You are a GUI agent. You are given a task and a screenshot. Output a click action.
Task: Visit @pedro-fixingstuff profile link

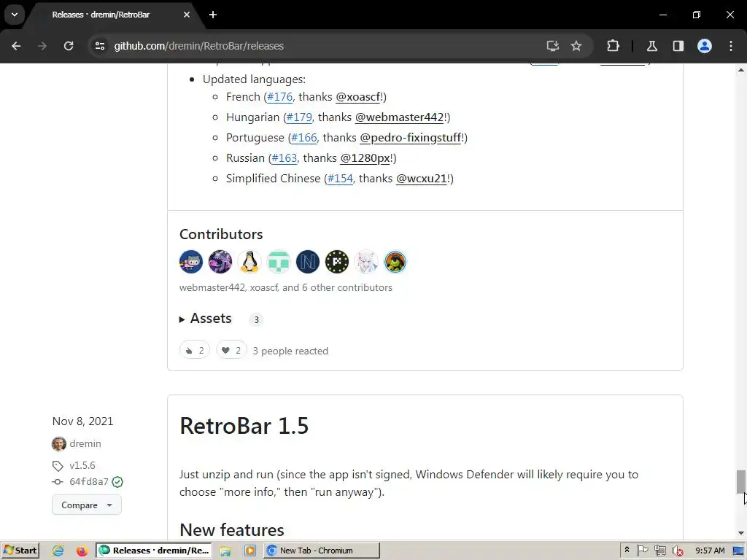pyautogui.click(x=411, y=138)
